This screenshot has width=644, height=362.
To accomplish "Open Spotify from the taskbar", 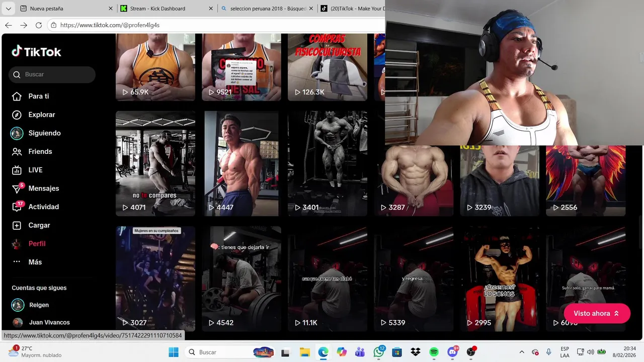I will [434, 352].
